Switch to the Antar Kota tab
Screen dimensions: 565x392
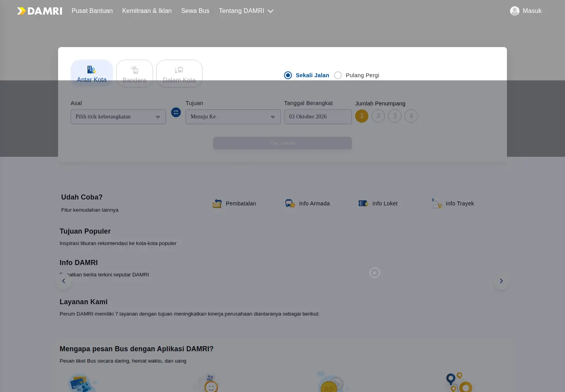click(x=92, y=73)
